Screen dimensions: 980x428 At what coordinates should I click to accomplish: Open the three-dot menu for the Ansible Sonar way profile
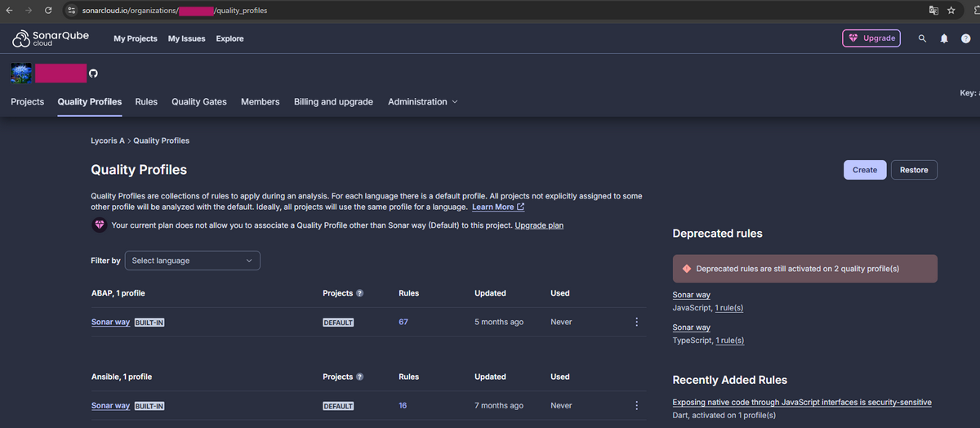tap(636, 405)
